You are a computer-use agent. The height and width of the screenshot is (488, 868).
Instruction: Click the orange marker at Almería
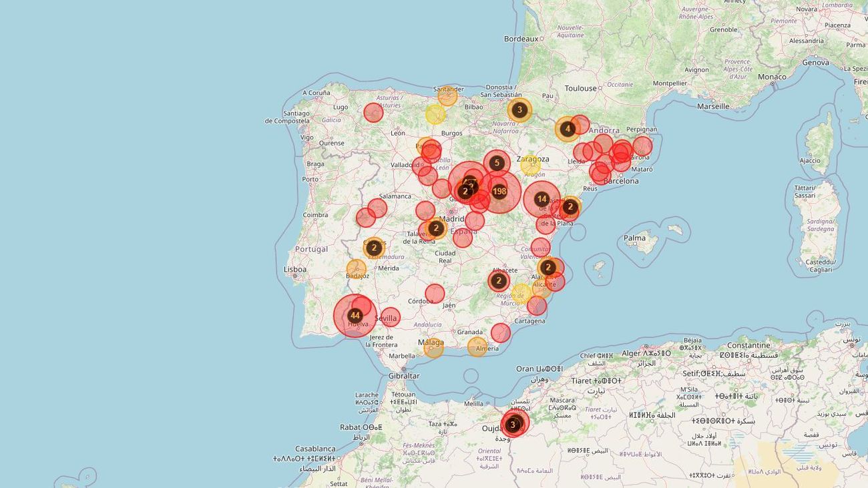click(x=477, y=346)
